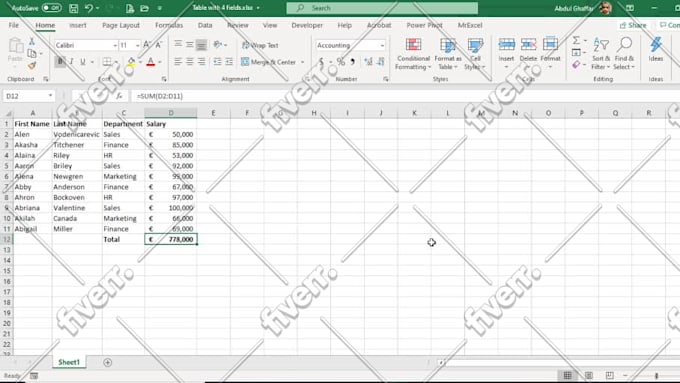The image size is (680, 383).
Task: Click column D header
Action: pyautogui.click(x=171, y=113)
